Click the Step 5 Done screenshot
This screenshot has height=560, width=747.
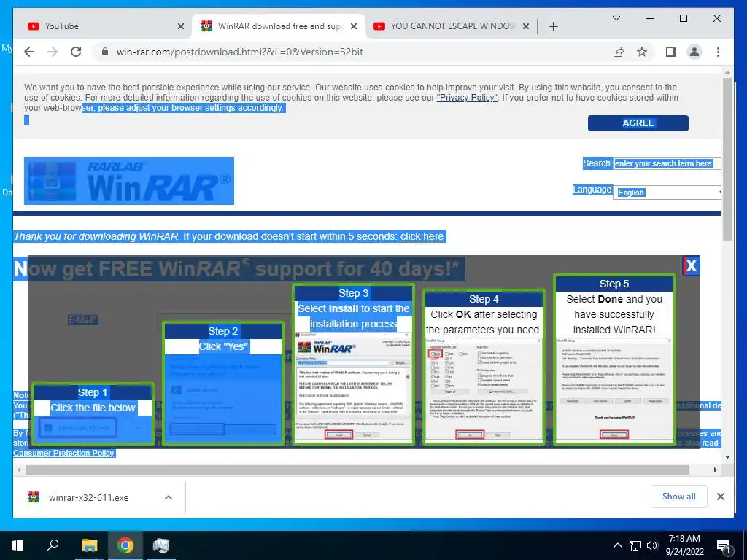614,389
